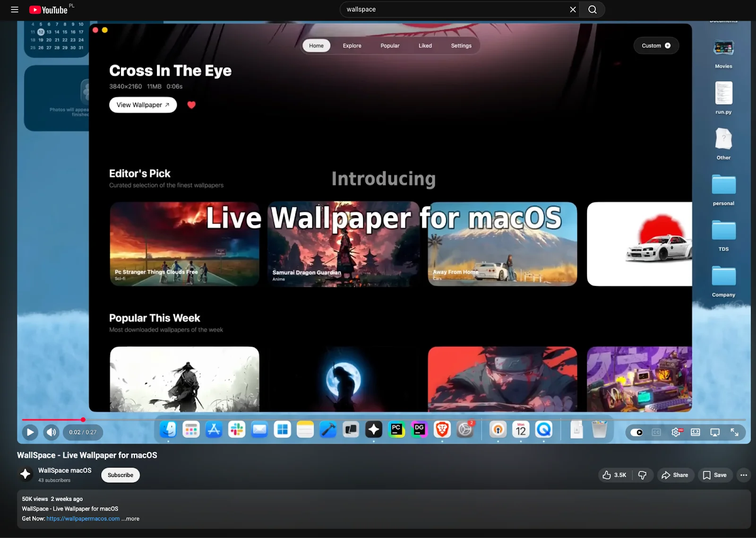This screenshot has height=538, width=756.
Task: Clear the search query with the X
Action: (573, 9)
